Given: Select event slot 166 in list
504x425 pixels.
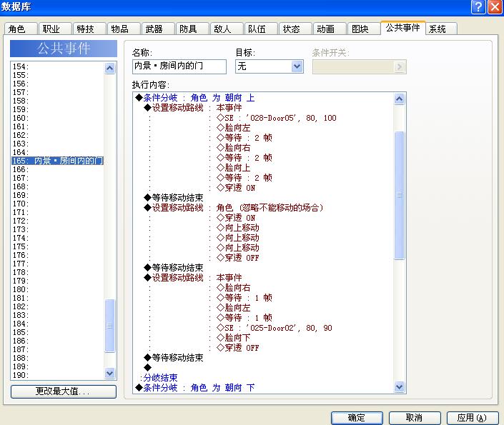Looking at the screenshot, I should 57,169.
